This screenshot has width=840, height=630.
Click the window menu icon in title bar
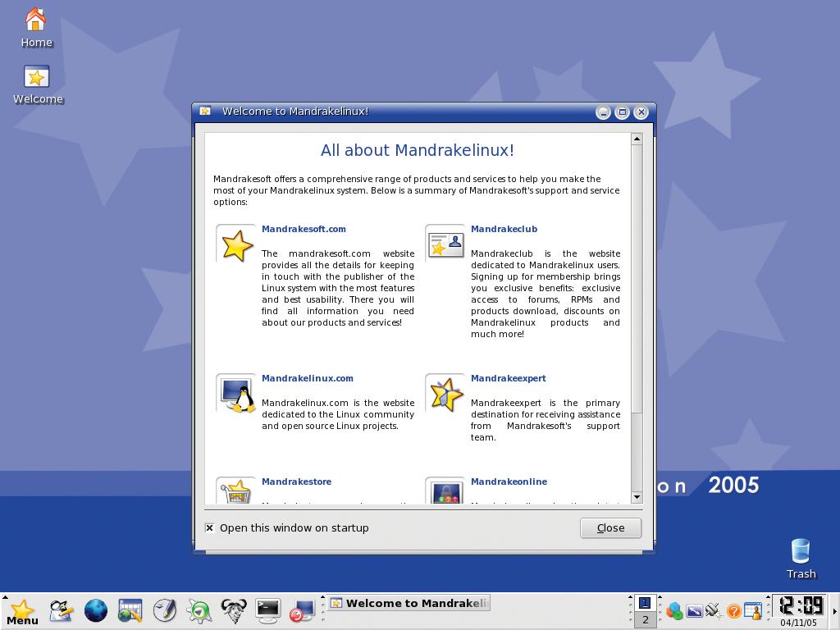205,111
